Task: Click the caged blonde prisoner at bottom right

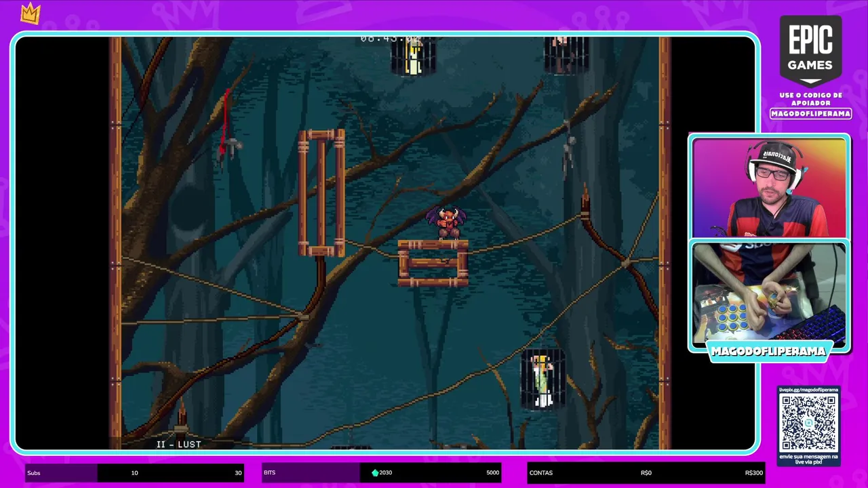Action: (542, 380)
